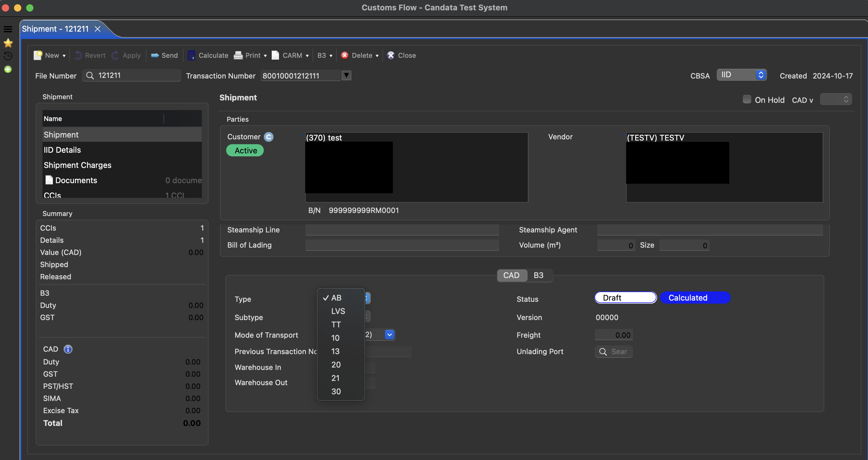Click the Name column header
Screen dimensions: 868x460
pos(103,118)
